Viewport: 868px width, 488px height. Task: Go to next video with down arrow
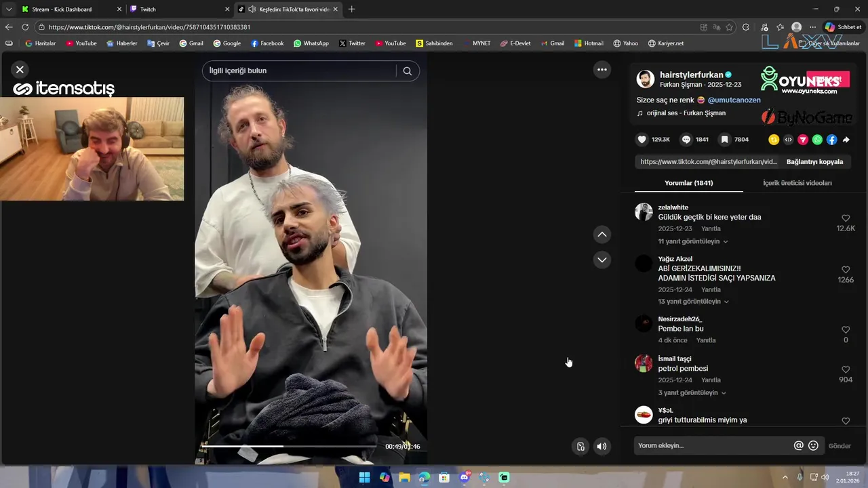point(601,260)
